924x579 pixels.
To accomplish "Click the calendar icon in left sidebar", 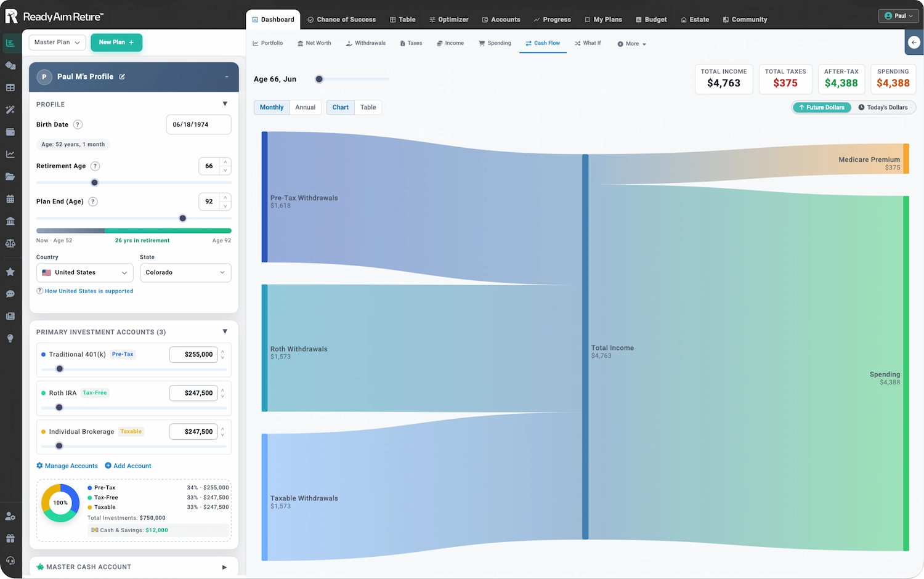I will pos(10,199).
